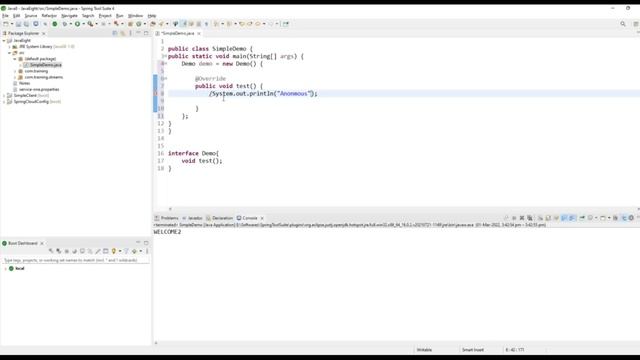Click the Clear Console icon
The width and height of the screenshot is (640, 360).
(x=541, y=218)
